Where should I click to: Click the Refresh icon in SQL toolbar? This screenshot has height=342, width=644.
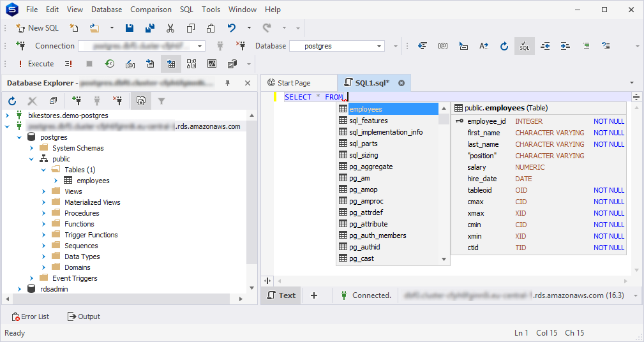504,46
